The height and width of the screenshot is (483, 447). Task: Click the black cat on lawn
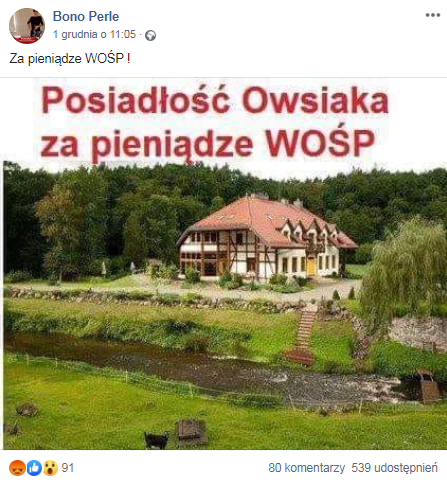point(156,440)
